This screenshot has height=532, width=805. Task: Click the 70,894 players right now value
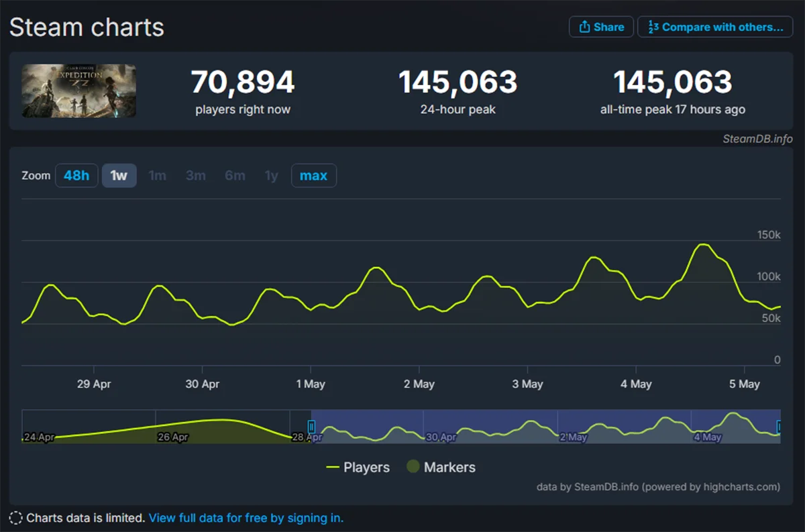(243, 83)
